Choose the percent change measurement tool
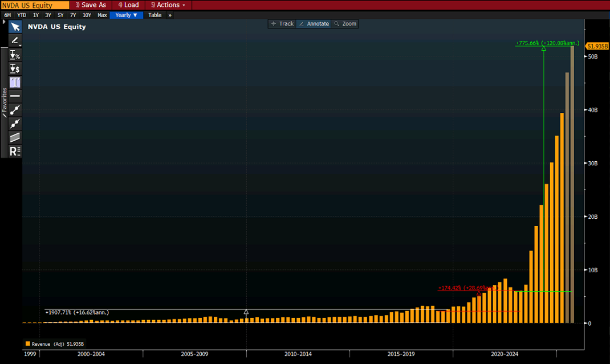Image resolution: width=610 pixels, height=364 pixels. [x=15, y=55]
